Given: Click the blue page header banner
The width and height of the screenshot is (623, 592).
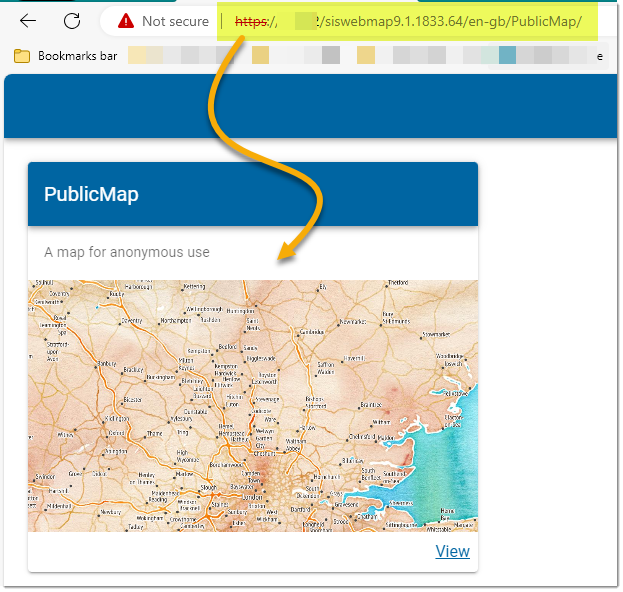Looking at the screenshot, I should [x=311, y=106].
